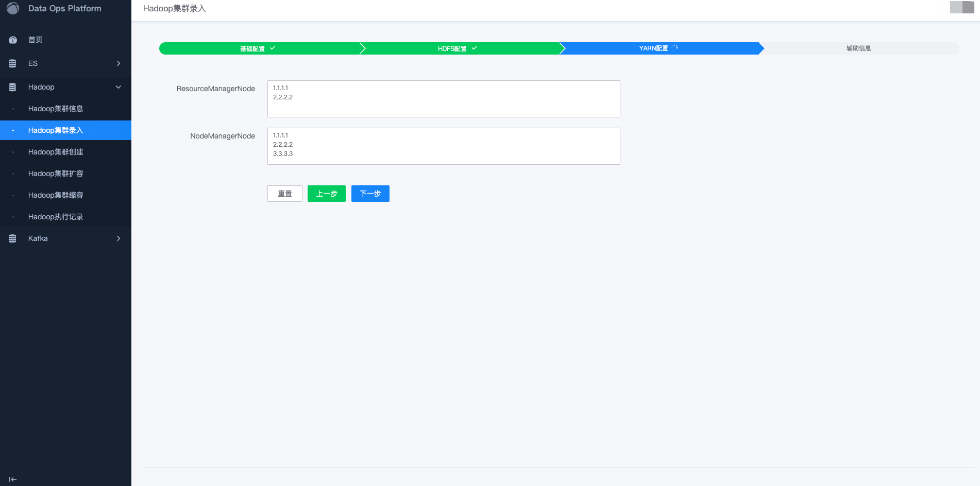Click the Data Ops Platform title text
Screen dimensions: 980x486
(x=65, y=8)
